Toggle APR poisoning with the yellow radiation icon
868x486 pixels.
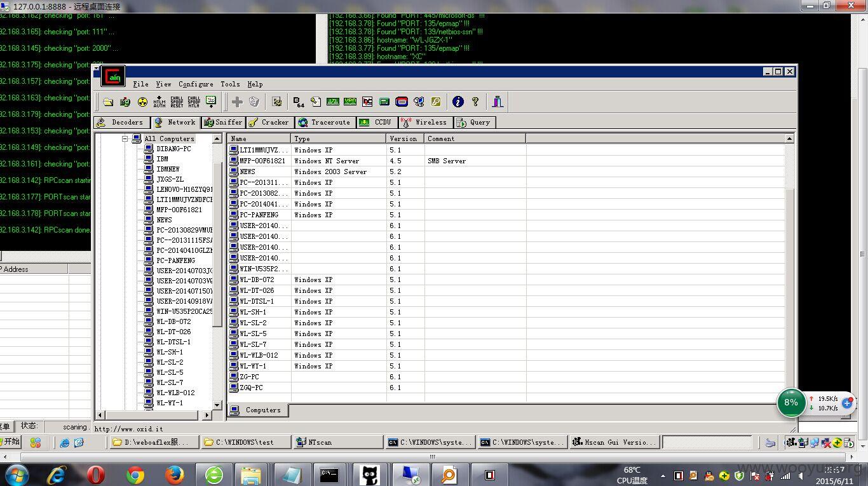pos(142,102)
